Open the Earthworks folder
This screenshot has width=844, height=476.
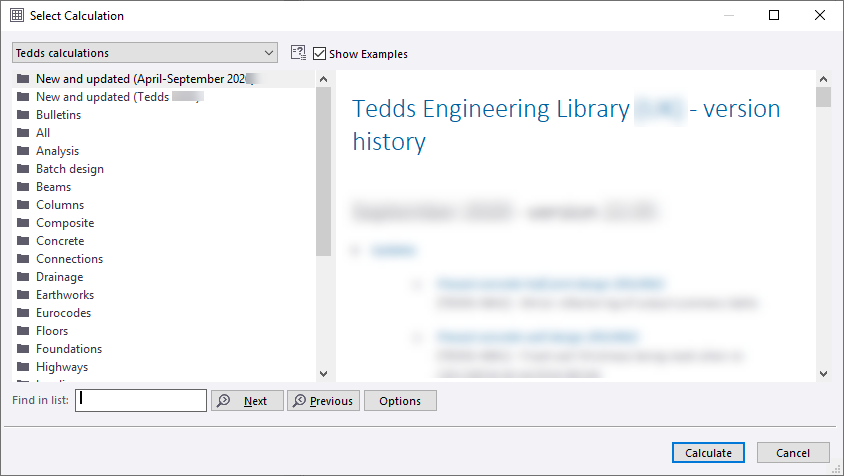[65, 295]
